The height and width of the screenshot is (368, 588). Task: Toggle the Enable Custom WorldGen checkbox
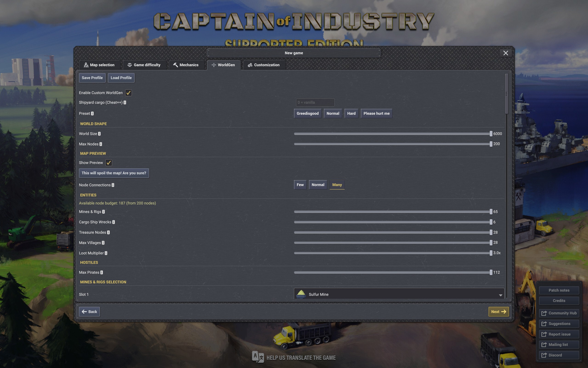[x=128, y=93]
